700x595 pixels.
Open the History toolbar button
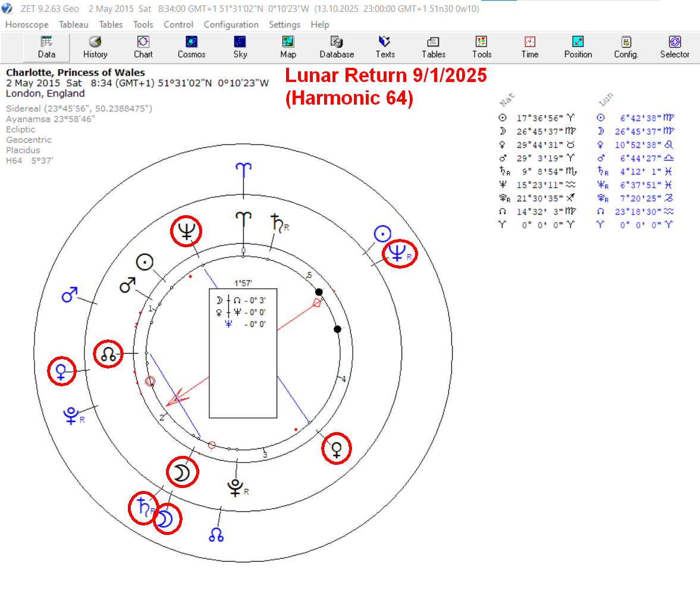coord(95,48)
